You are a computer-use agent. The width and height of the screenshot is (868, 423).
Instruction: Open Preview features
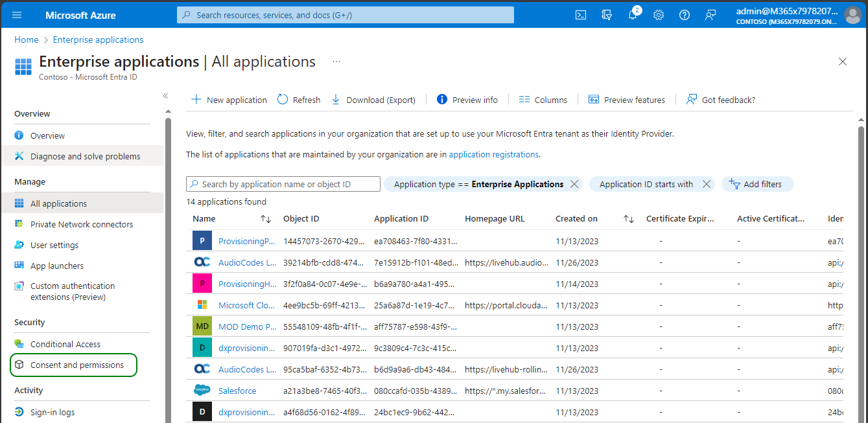(627, 100)
